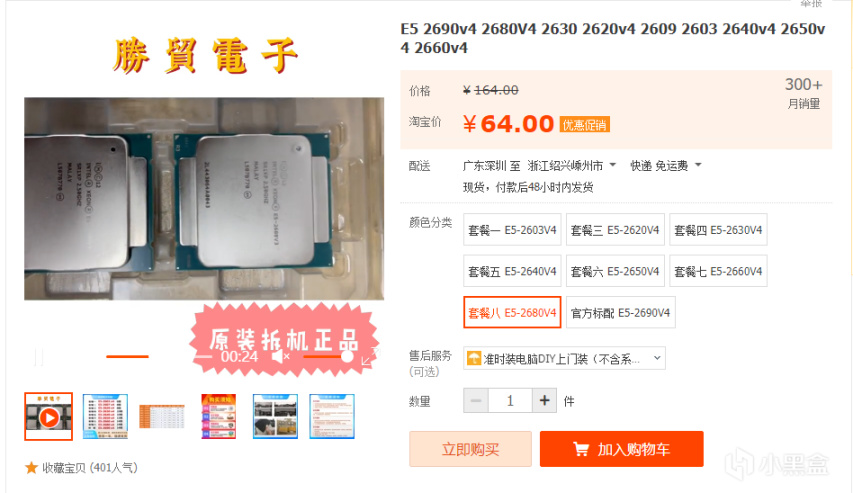Screen dimensions: 853x493
Task: Click the quantity input field
Action: click(510, 400)
